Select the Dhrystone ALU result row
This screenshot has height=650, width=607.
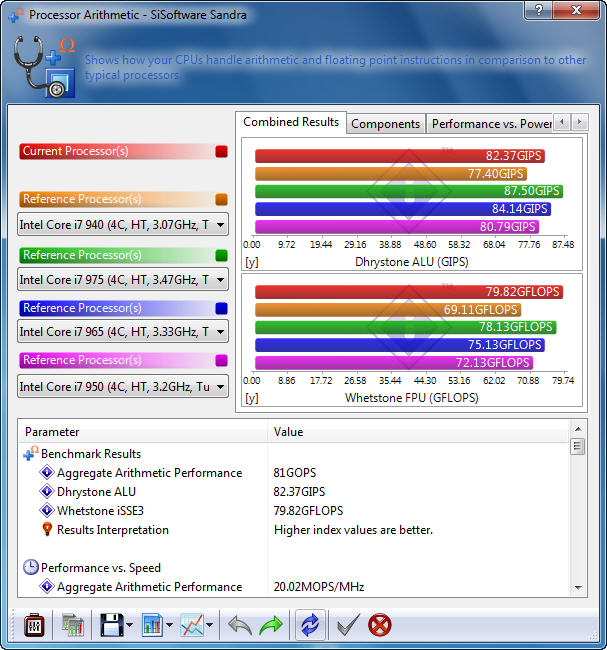pos(294,492)
